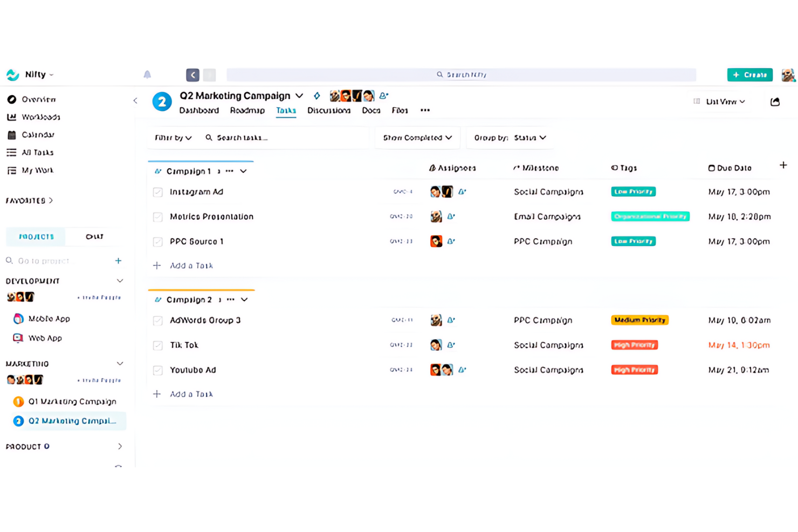The height and width of the screenshot is (532, 798).
Task: Click the High Priority tag on Tik Tok
Action: click(635, 345)
